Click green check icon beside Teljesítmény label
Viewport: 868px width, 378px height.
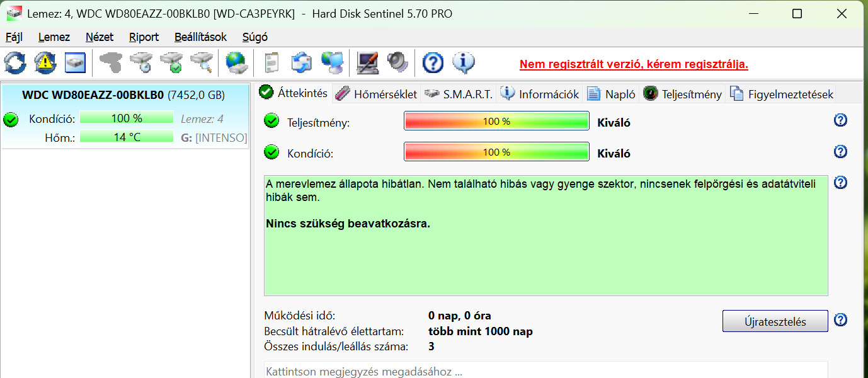pos(271,121)
